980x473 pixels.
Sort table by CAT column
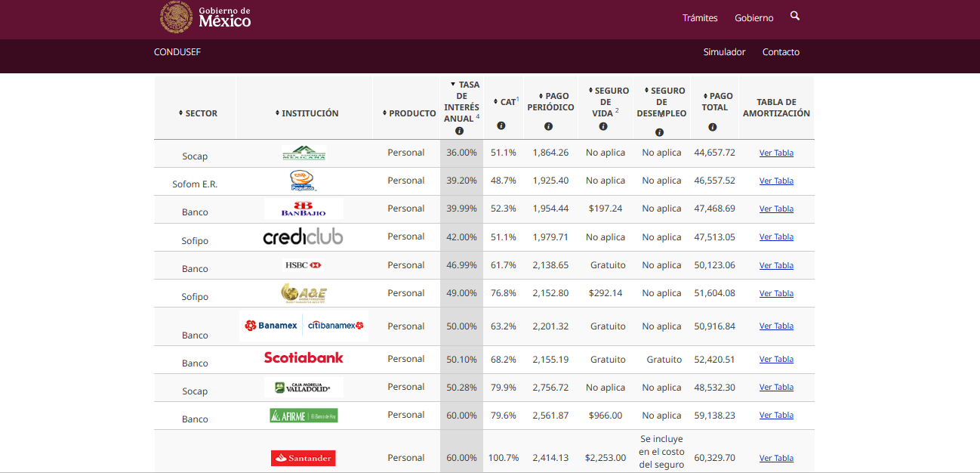click(x=506, y=101)
